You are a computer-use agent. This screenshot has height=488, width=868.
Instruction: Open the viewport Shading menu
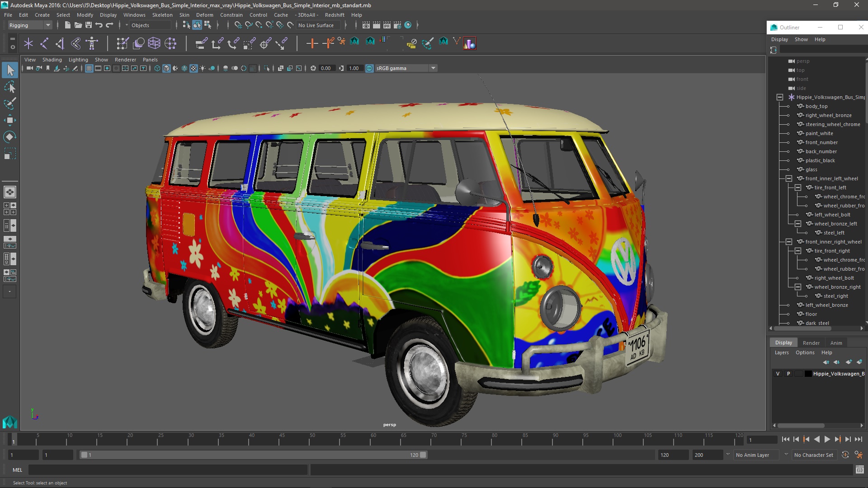point(52,60)
